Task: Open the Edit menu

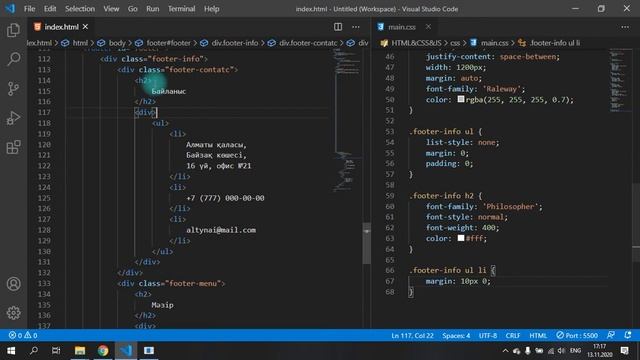Action: tap(50, 9)
